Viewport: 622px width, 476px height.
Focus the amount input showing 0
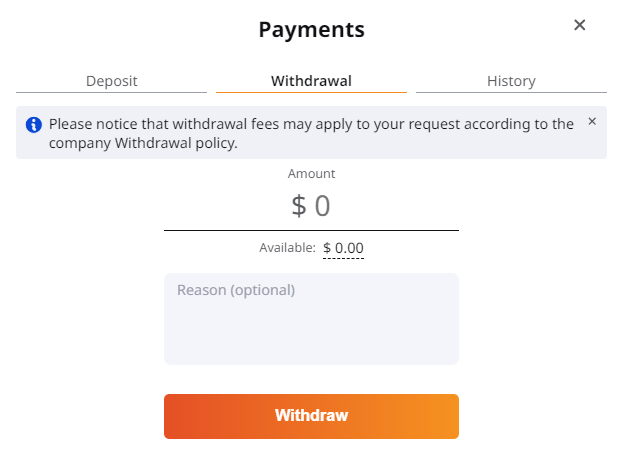(322, 206)
